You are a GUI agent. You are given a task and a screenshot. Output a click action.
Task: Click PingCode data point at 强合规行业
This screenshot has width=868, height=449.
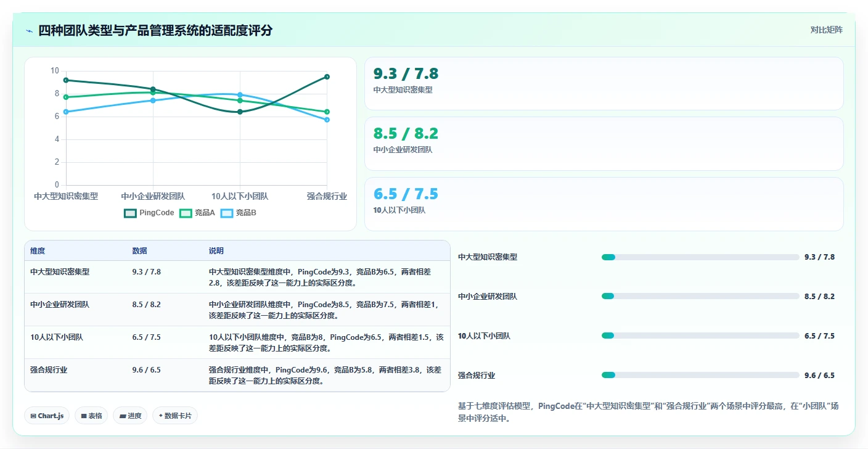click(327, 76)
